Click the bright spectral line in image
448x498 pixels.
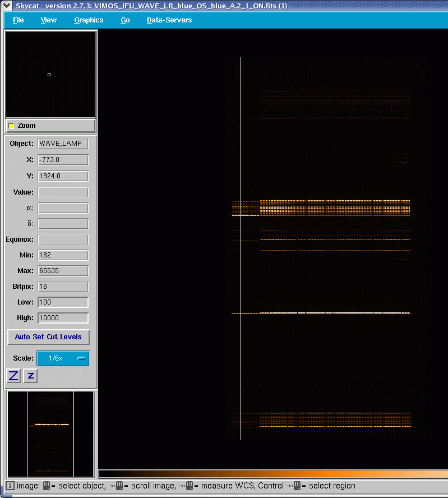pyautogui.click(x=335, y=313)
